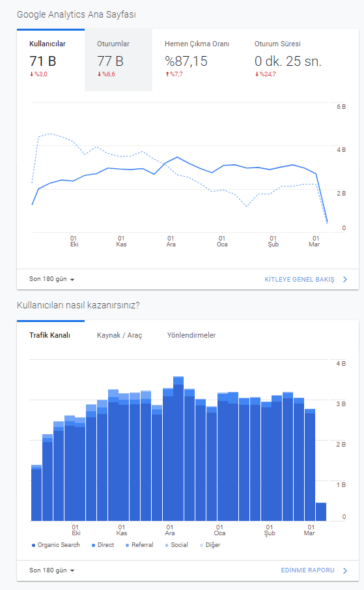Click the Direct legend color dot
This screenshot has width=364, height=590.
pos(93,545)
